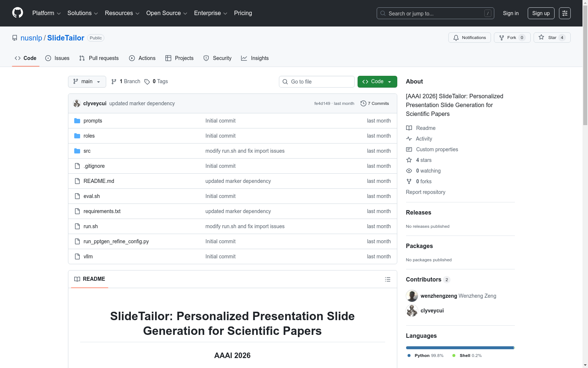Open the requirements.txt file
Image resolution: width=588 pixels, height=368 pixels.
(102, 211)
